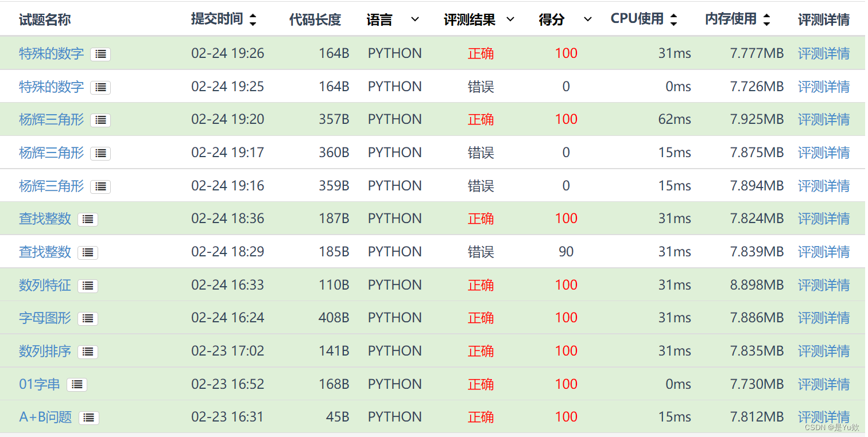Screen dimensions: 868x437
Task: Expand the 得分 filter dropdown
Action: tap(587, 19)
